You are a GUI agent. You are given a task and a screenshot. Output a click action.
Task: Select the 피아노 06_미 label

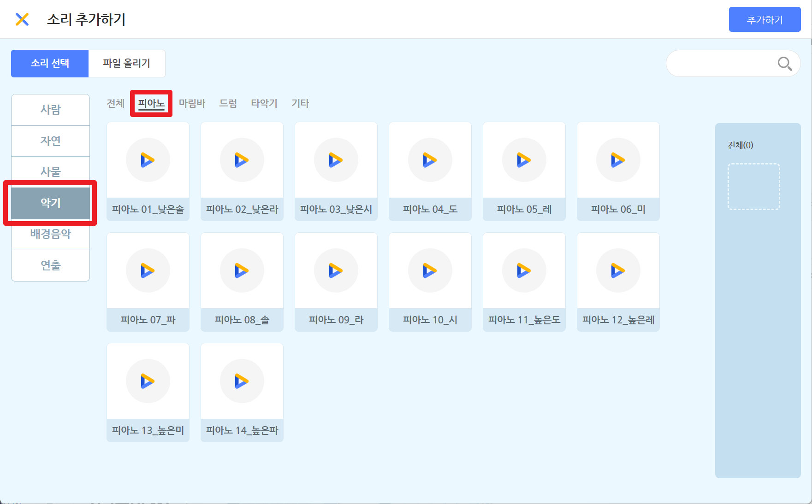pos(618,209)
